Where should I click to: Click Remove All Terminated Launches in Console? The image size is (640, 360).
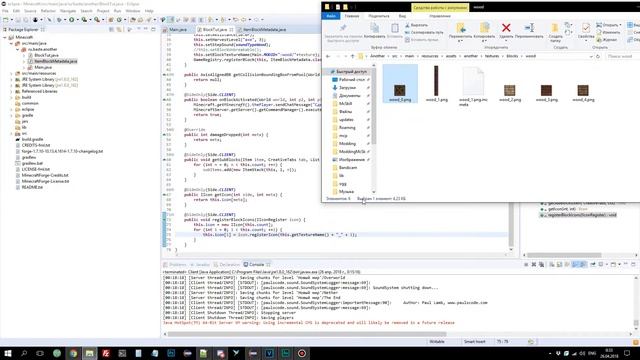(x=541, y=264)
